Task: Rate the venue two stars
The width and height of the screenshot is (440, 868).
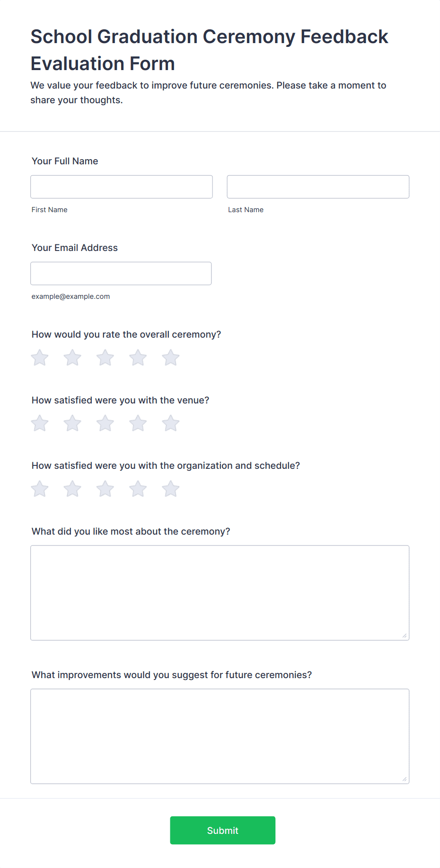Action: (x=72, y=423)
